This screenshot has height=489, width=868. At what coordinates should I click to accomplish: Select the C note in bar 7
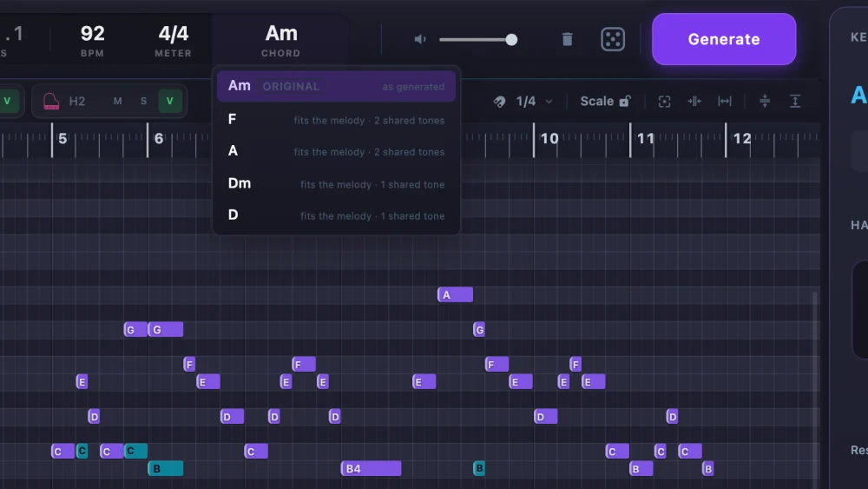tap(256, 452)
